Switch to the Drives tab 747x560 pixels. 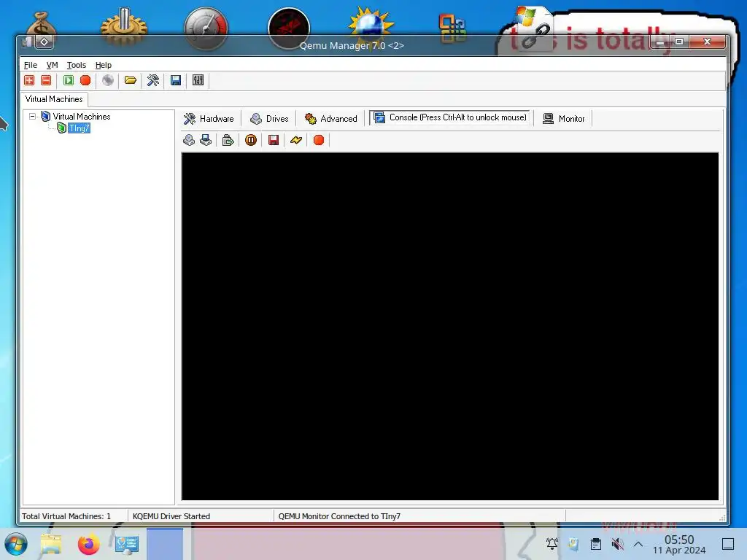tap(269, 119)
